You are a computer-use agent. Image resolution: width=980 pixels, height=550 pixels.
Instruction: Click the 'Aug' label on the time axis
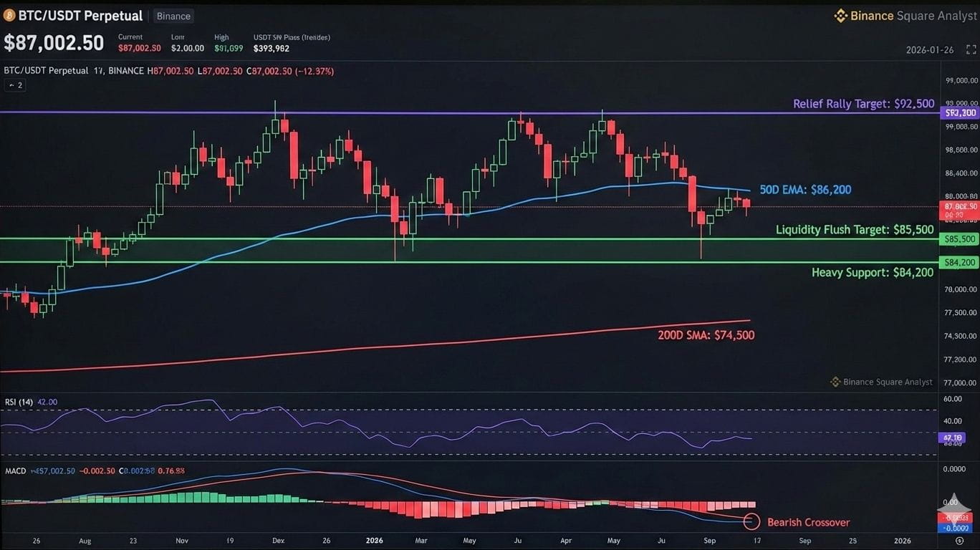(85, 541)
